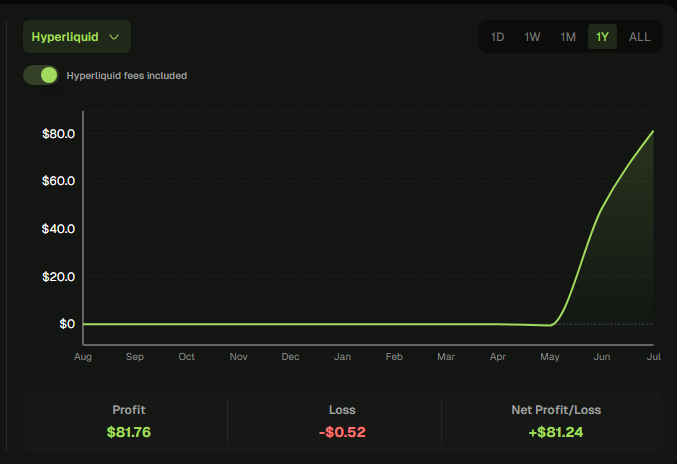The width and height of the screenshot is (677, 464).
Task: Click the Nov x-axis label
Action: coord(238,357)
